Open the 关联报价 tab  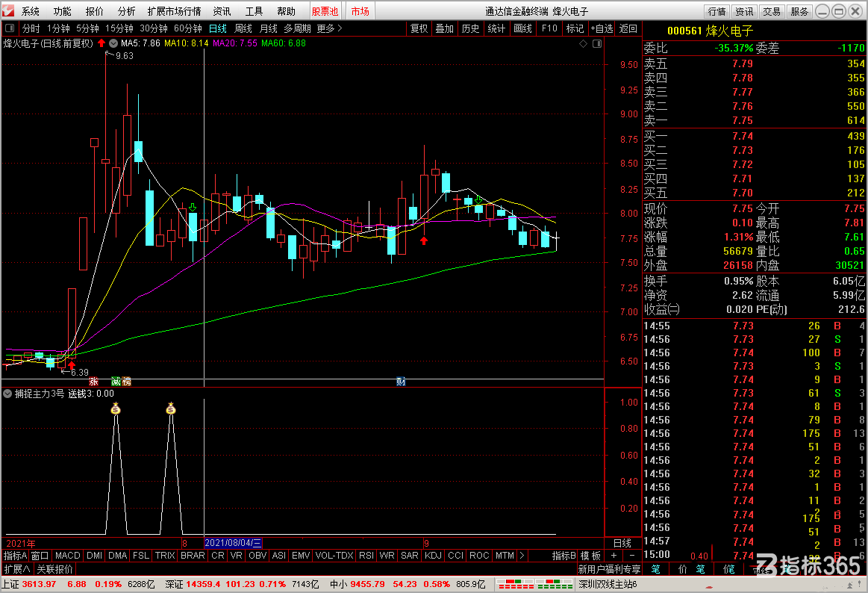[54, 569]
